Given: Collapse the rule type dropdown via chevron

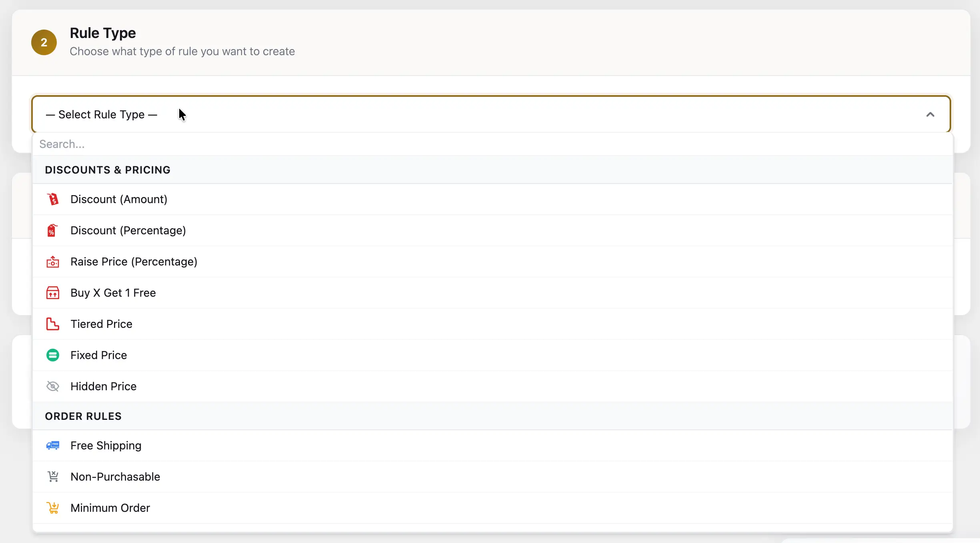Looking at the screenshot, I should (930, 115).
